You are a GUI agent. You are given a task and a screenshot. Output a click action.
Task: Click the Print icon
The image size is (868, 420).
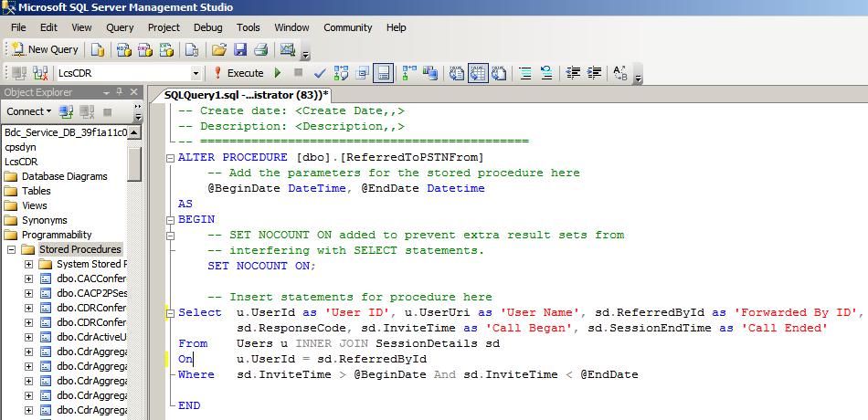(x=260, y=50)
